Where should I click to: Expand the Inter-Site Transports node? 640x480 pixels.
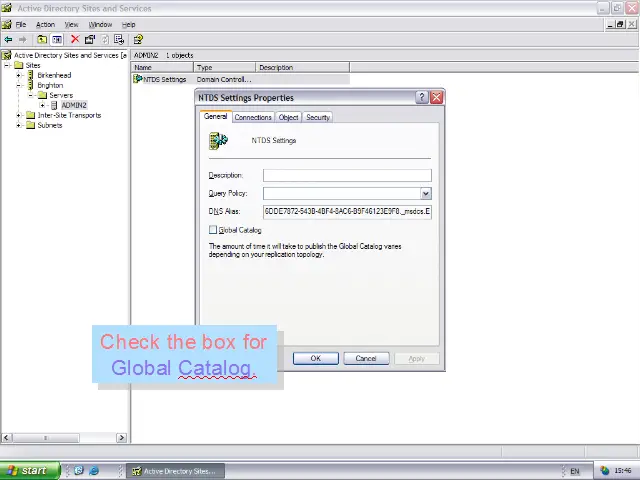(19, 115)
